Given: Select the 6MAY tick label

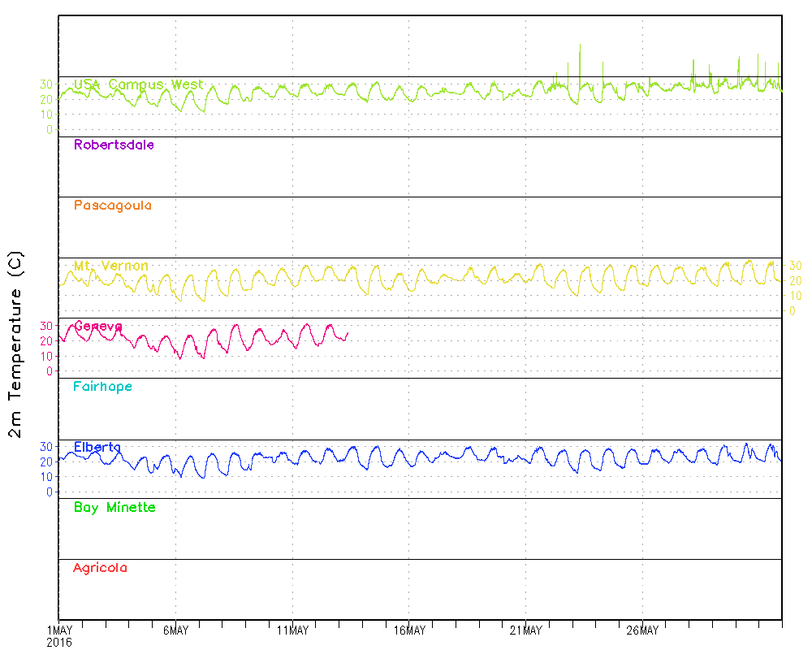Looking at the screenshot, I should (x=175, y=630).
